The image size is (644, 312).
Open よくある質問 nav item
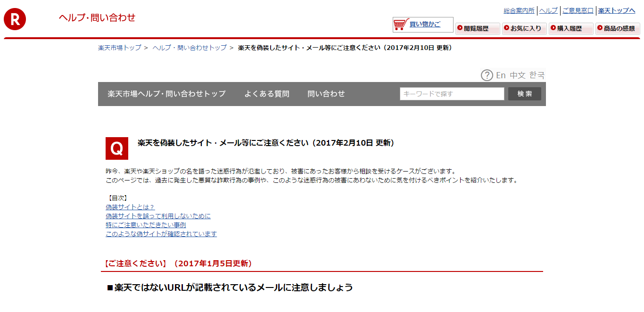tap(267, 94)
